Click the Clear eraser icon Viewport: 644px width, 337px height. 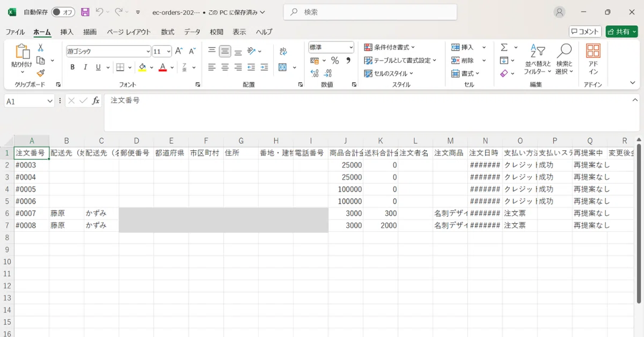(504, 73)
